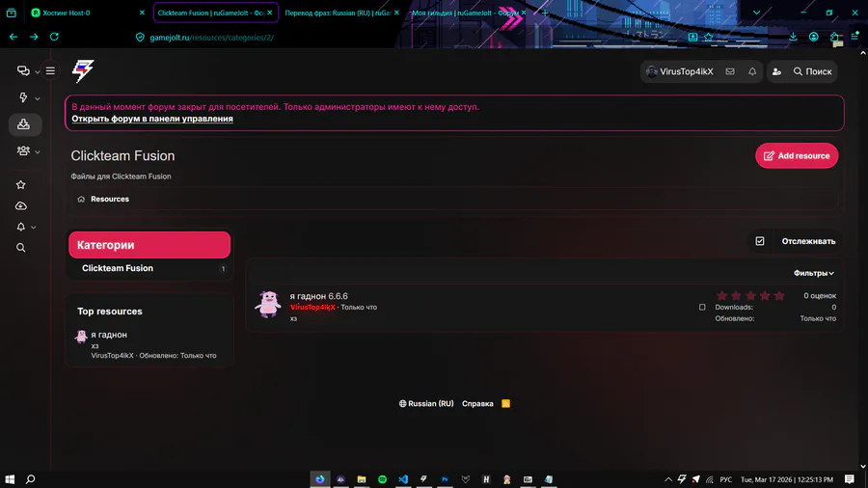Image resolution: width=868 pixels, height=488 pixels.
Task: Click the pink character resource thumbnail
Action: (x=268, y=304)
